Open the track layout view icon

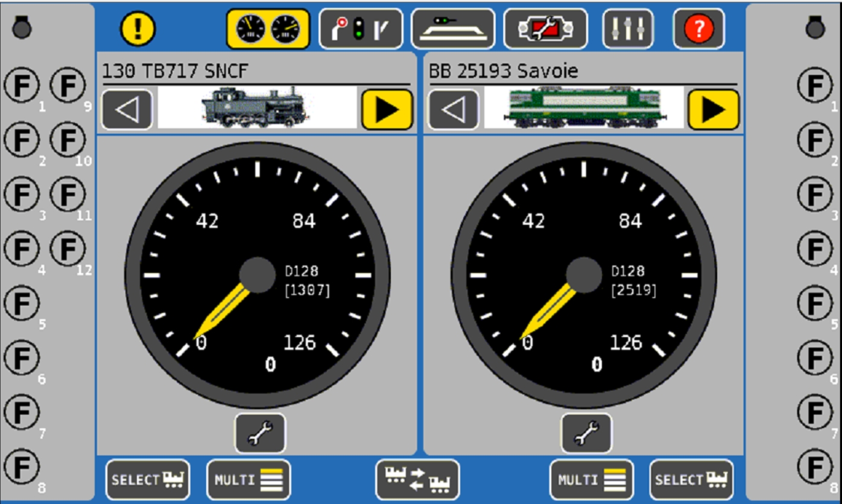453,28
